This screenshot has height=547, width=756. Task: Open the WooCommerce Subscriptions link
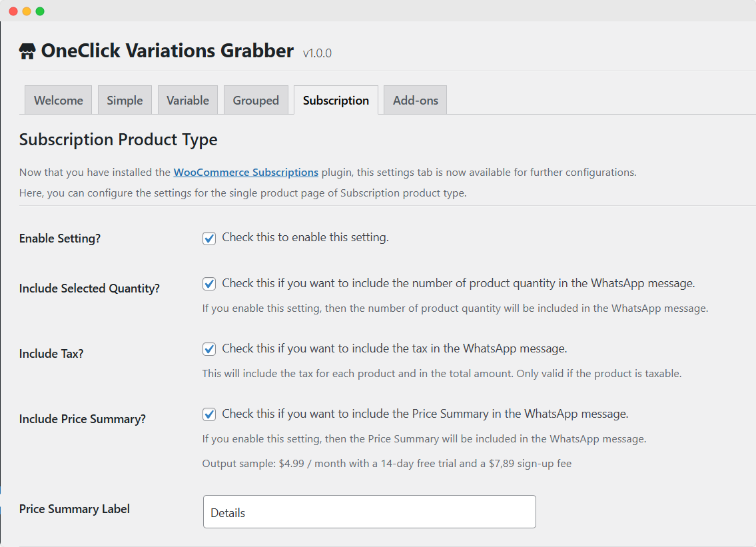[246, 172]
